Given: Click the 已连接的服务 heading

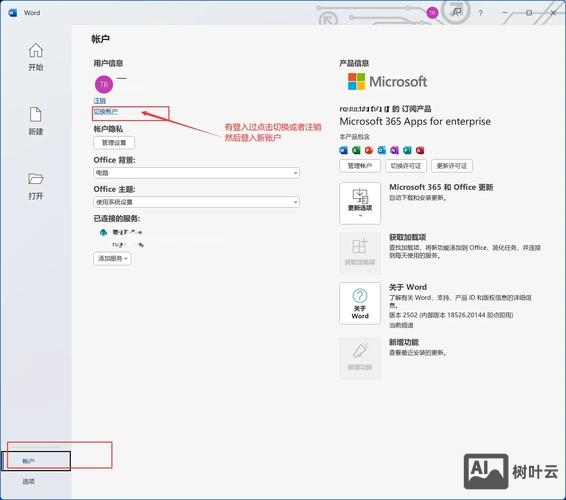Looking at the screenshot, I should coord(117,218).
